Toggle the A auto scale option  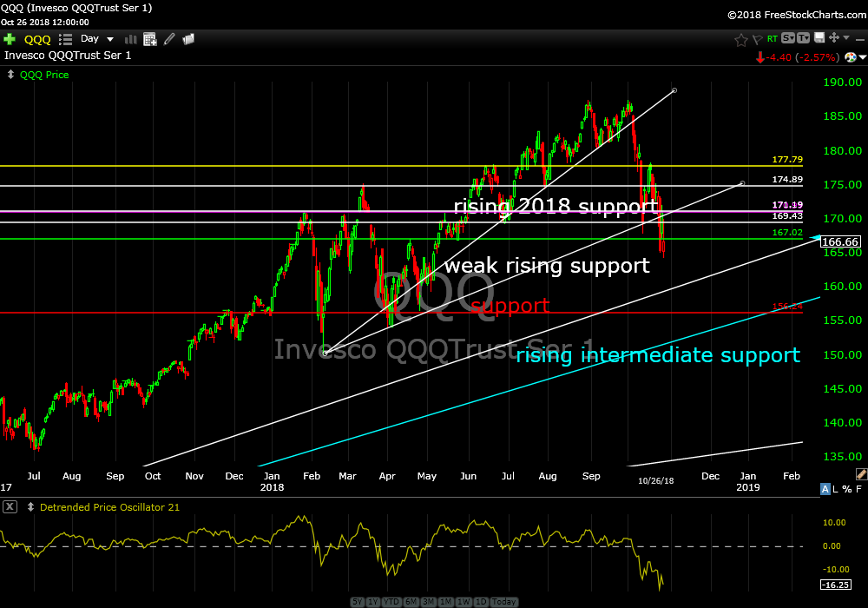click(825, 490)
